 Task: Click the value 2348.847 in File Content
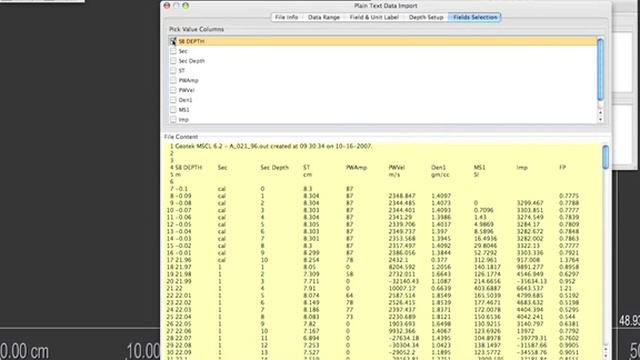pyautogui.click(x=402, y=196)
